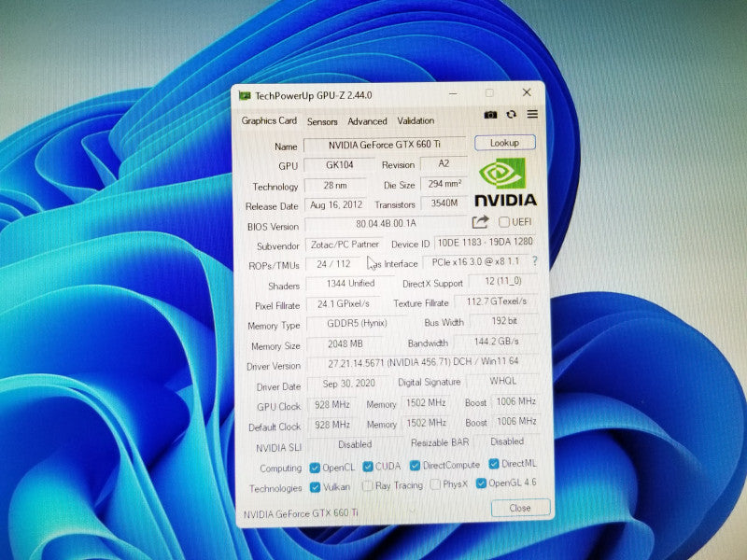Screen dimensions: 747x560
Task: Toggle the OpenCL checkbox
Action: click(x=315, y=469)
